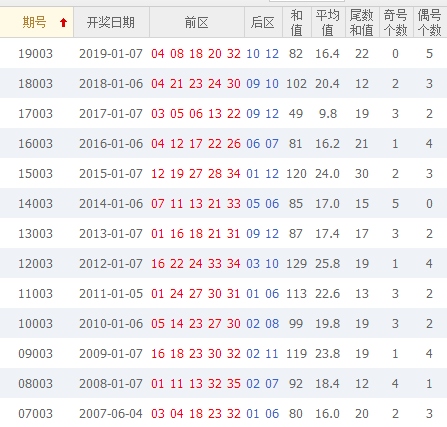The height and width of the screenshot is (427, 447).
Task: Click the draw date 2009-01-07
Action: (x=111, y=354)
